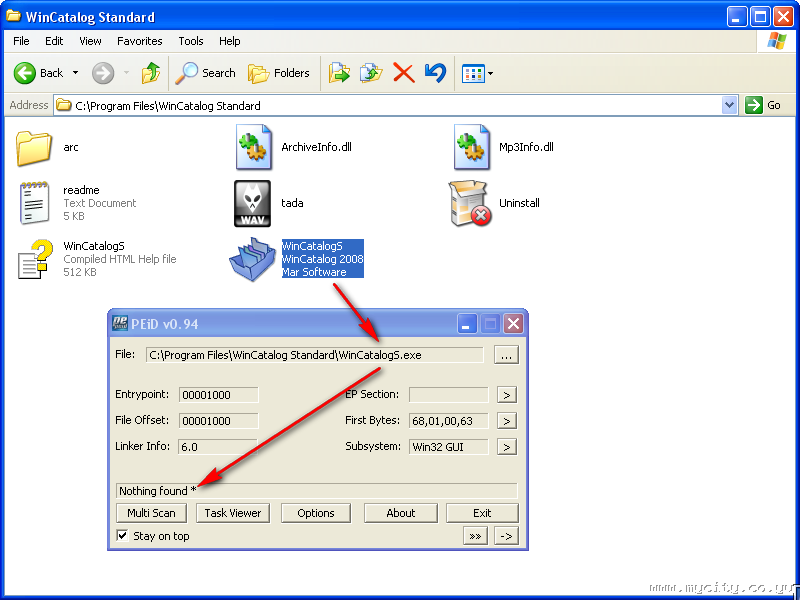Expand EP Section details arrow button

coord(507,395)
